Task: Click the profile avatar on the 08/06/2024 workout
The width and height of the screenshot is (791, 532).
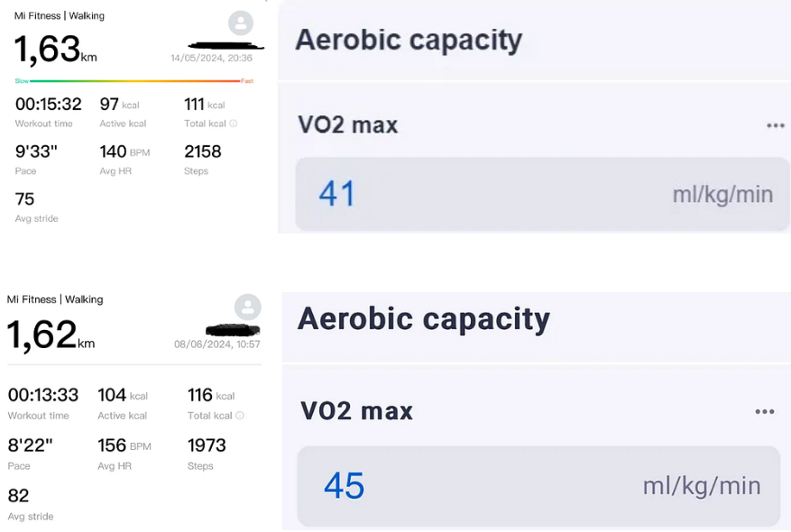Action: coord(248,307)
